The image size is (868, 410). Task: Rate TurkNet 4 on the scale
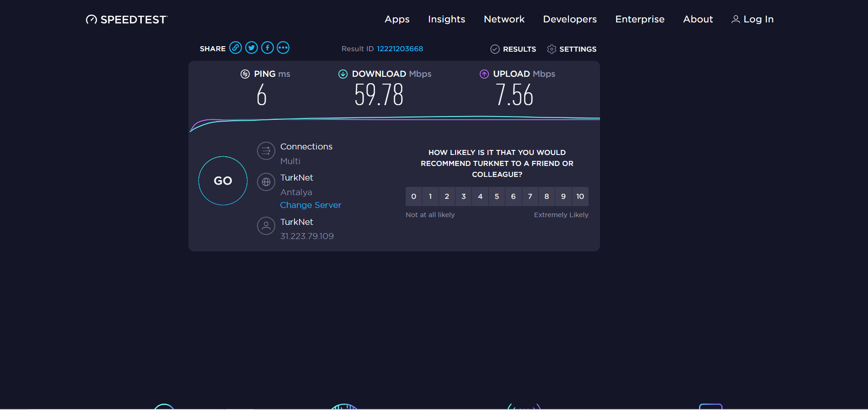(x=480, y=197)
